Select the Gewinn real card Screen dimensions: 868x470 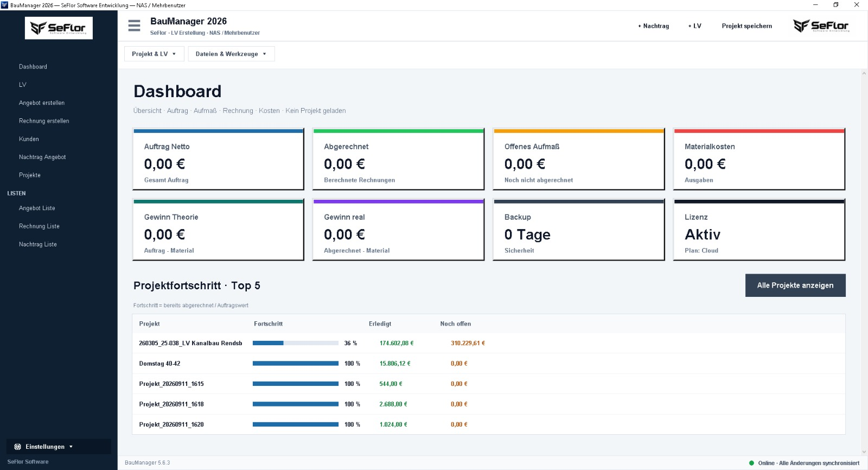(398, 230)
